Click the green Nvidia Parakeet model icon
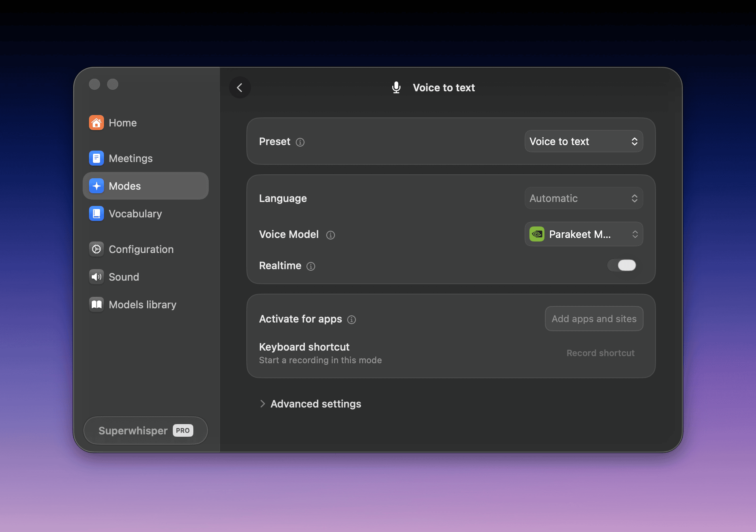 [x=537, y=234]
